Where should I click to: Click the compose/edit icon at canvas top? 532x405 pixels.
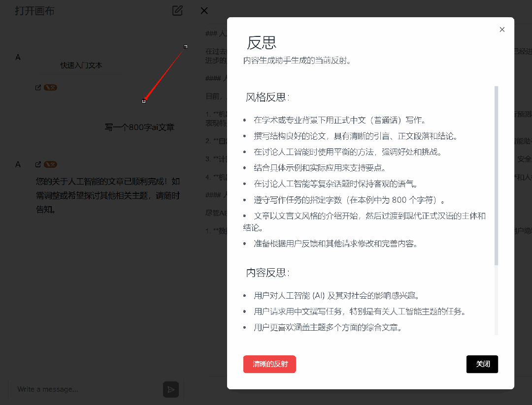coord(177,10)
